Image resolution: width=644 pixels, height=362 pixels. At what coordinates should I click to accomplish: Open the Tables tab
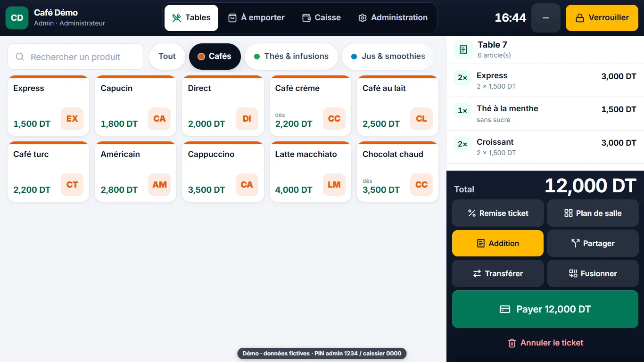[191, 18]
